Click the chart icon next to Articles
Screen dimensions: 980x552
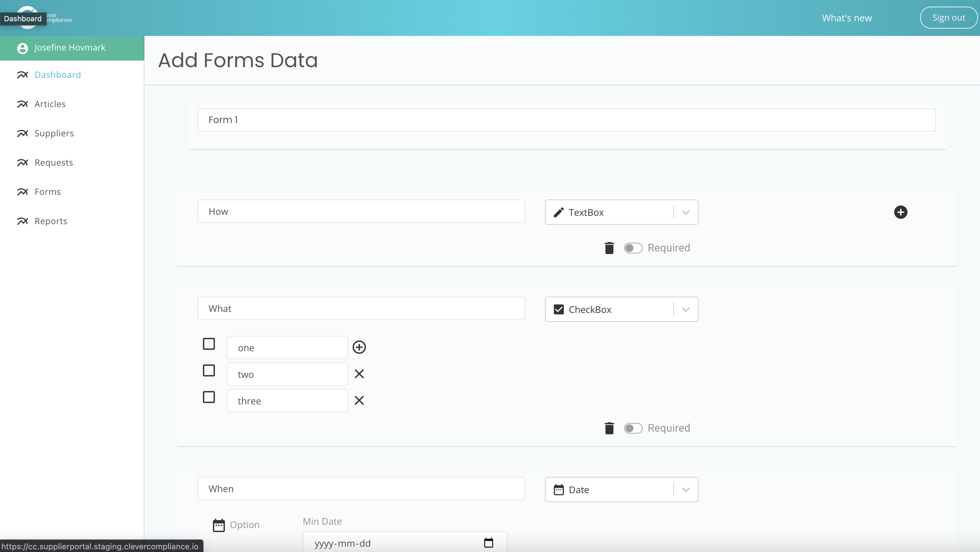[22, 104]
